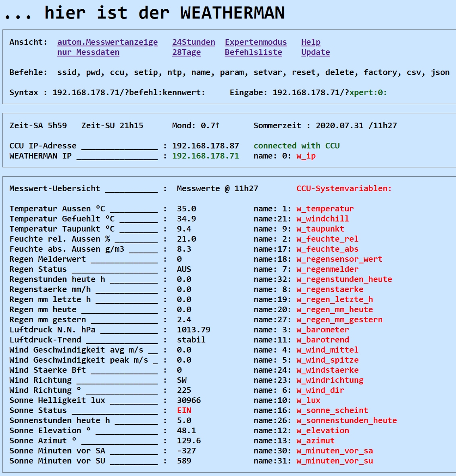Select the dew point value 9.4
This screenshot has height=476, width=456.
(x=184, y=229)
